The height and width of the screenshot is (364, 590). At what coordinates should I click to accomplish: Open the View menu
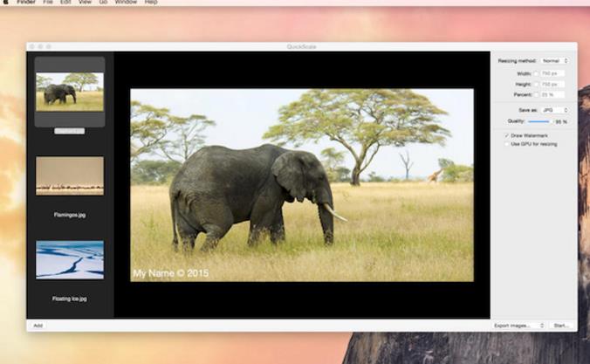point(85,3)
